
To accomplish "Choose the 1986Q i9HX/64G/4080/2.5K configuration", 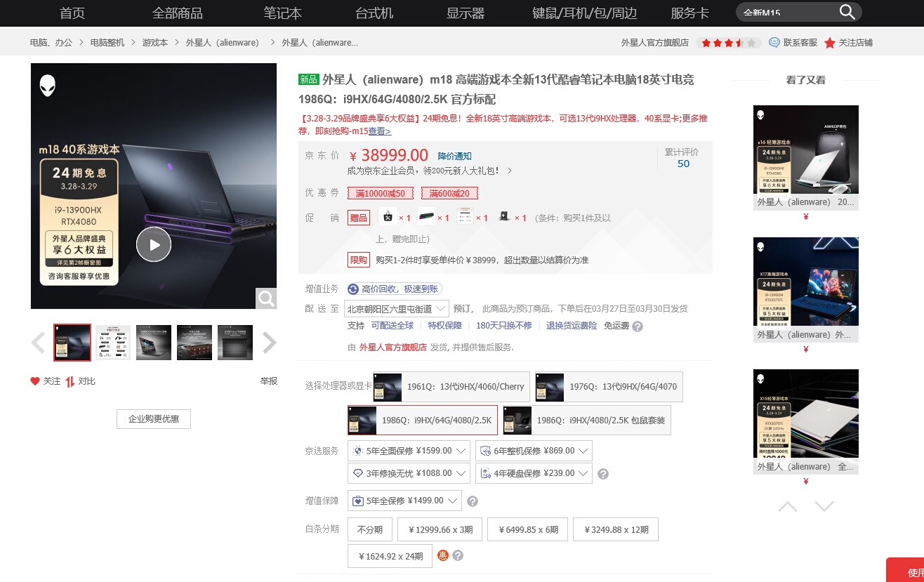I will pyautogui.click(x=423, y=420).
